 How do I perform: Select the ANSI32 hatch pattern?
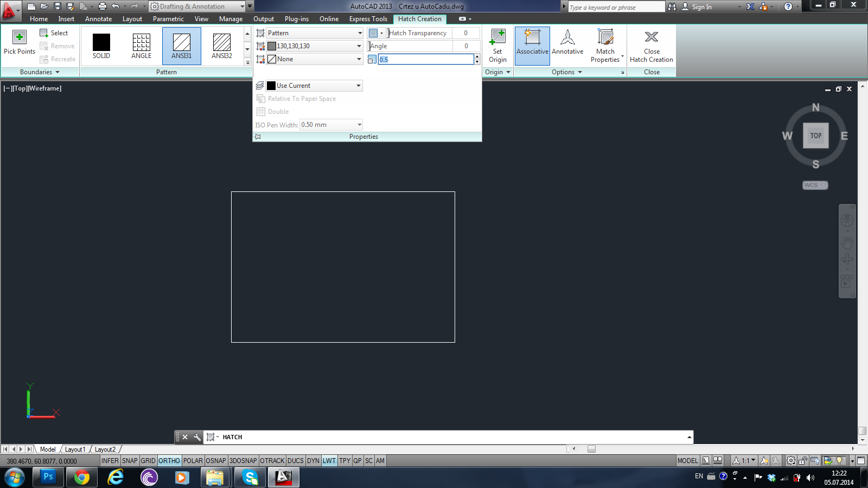(x=221, y=42)
